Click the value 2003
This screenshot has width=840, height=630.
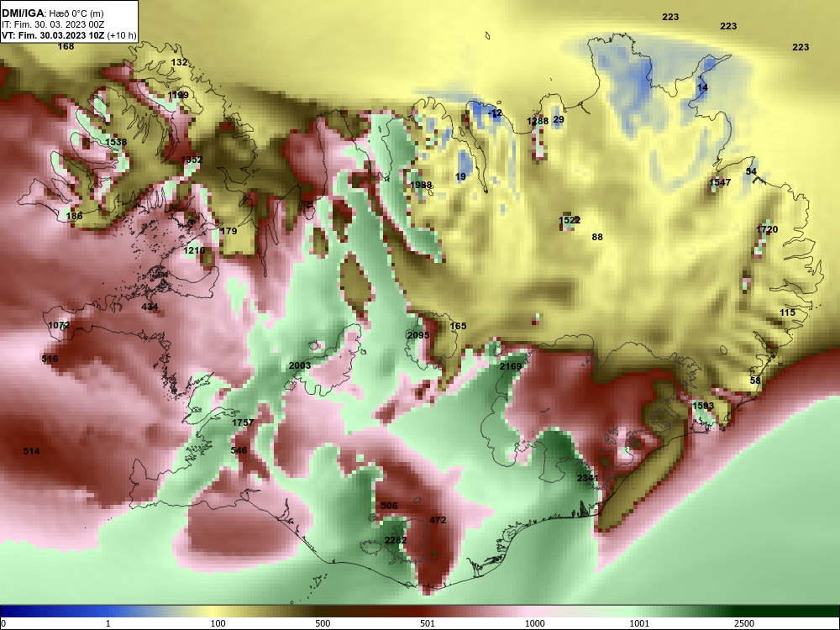coord(300,365)
